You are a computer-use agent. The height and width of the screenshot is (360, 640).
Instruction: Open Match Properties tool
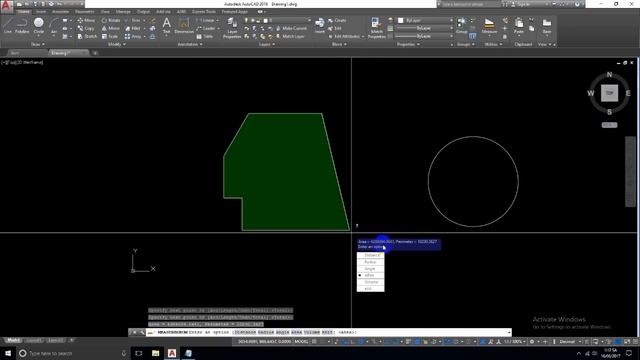click(376, 28)
